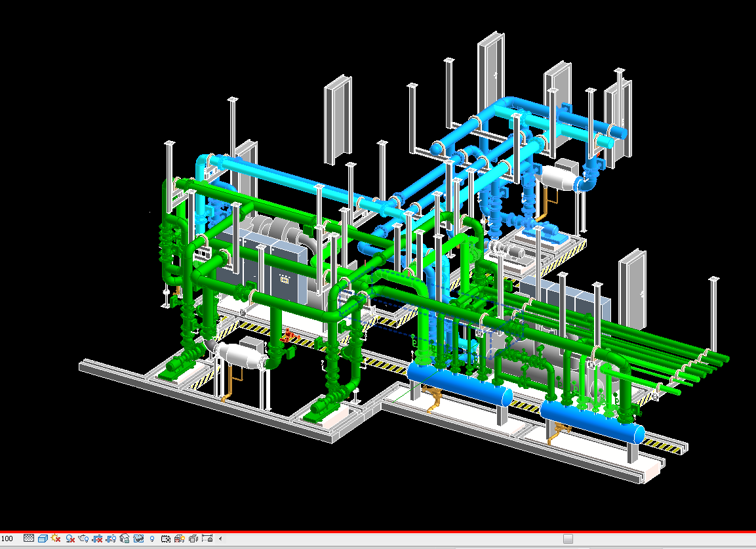756x549 pixels.
Task: Toggle the analytical model display
Action: click(x=180, y=539)
